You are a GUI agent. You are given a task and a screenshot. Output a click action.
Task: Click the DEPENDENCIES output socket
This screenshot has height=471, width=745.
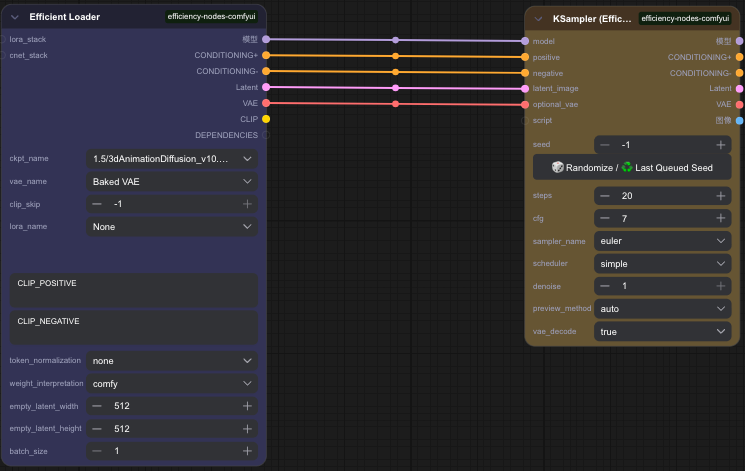pyautogui.click(x=266, y=135)
